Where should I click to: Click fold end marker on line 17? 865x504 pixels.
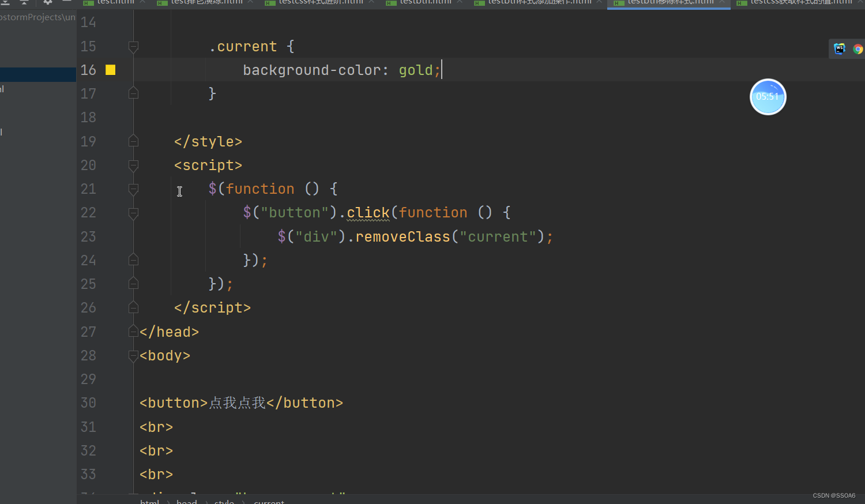(133, 93)
